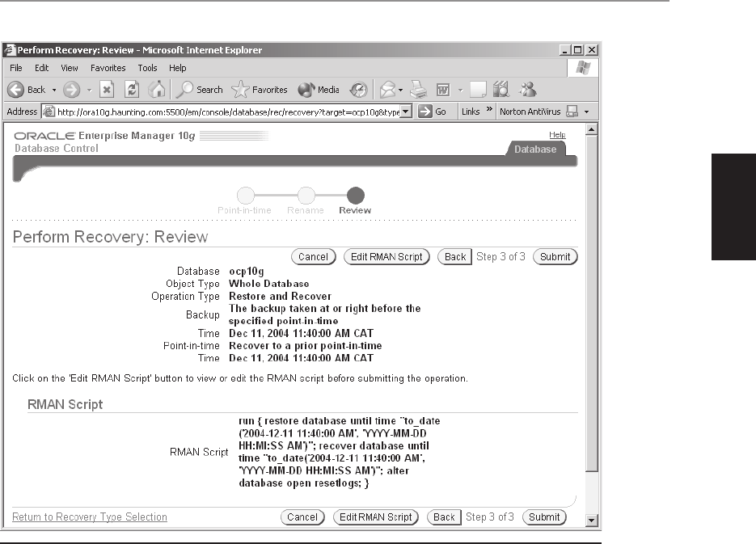The height and width of the screenshot is (544, 756).
Task: Click the Rename wizard step circle
Action: pyautogui.click(x=306, y=196)
